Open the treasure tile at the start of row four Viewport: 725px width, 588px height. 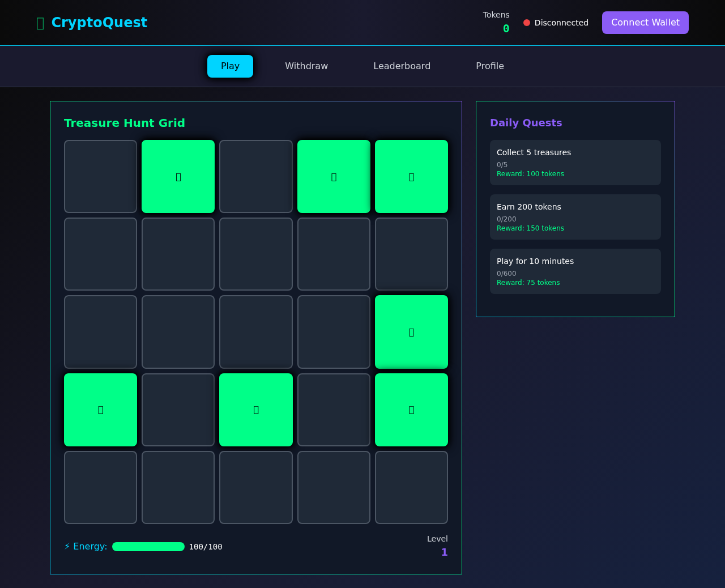point(100,410)
